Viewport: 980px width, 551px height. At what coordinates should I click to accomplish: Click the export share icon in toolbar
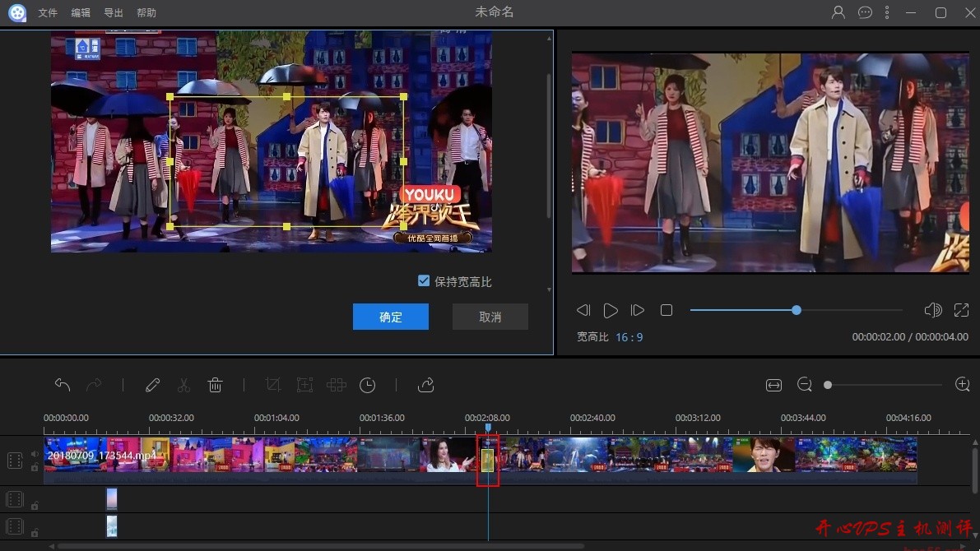tap(425, 385)
